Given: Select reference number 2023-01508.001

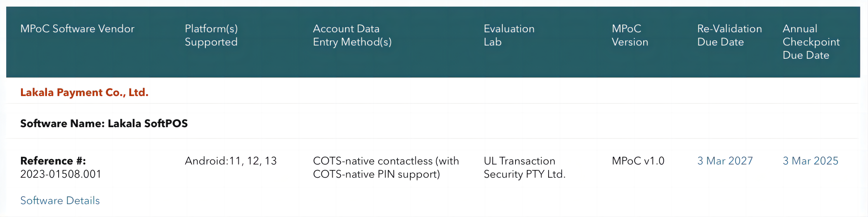Looking at the screenshot, I should (61, 174).
